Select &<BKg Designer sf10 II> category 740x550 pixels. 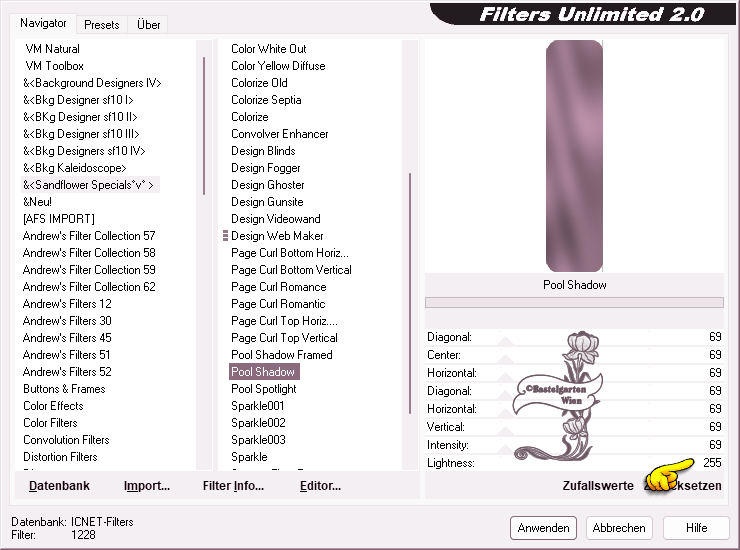pyautogui.click(x=80, y=117)
